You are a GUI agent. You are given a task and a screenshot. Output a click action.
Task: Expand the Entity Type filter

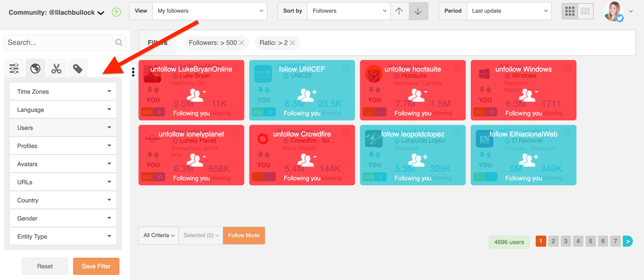(63, 237)
